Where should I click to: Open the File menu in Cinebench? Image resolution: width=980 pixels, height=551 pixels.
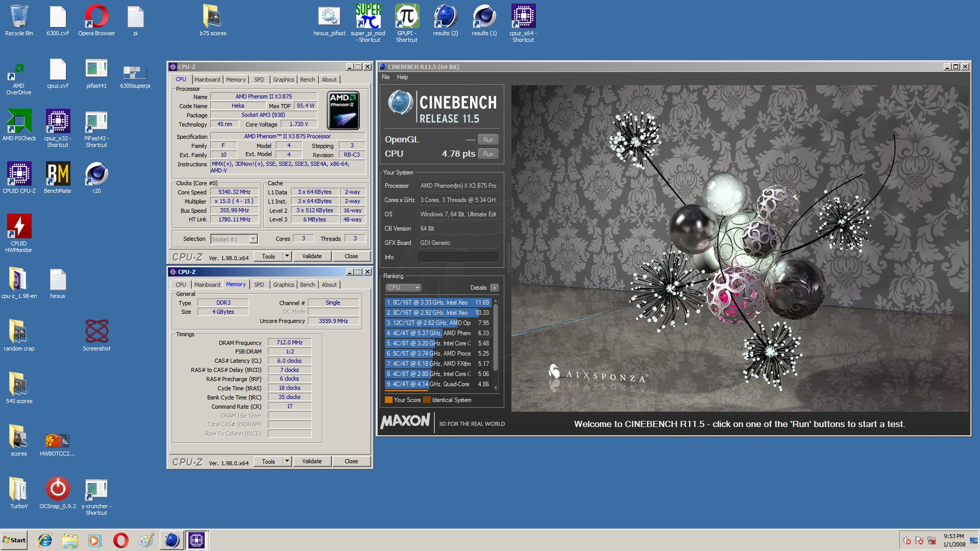[x=386, y=77]
